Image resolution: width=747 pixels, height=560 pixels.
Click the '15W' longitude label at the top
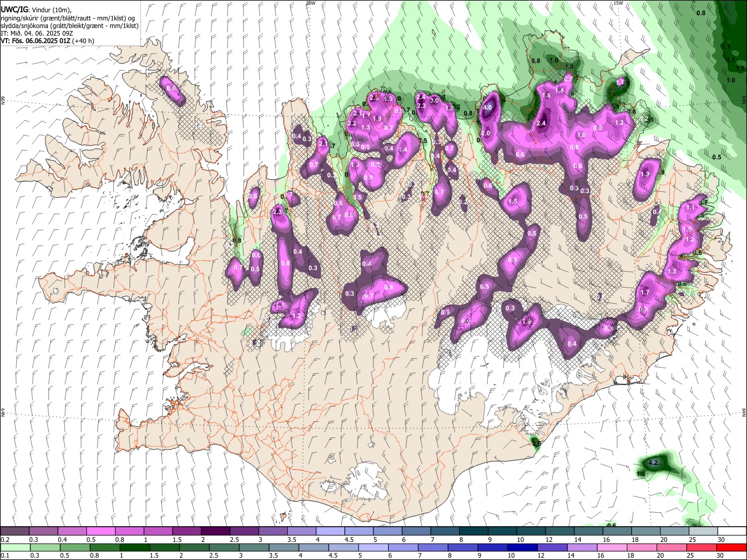(618, 3)
